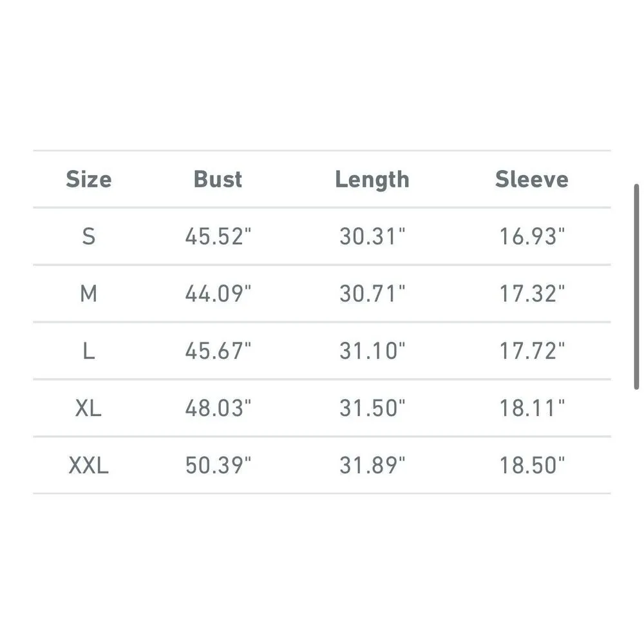
Task: Click the 16.93" sleeve value
Action: (532, 236)
